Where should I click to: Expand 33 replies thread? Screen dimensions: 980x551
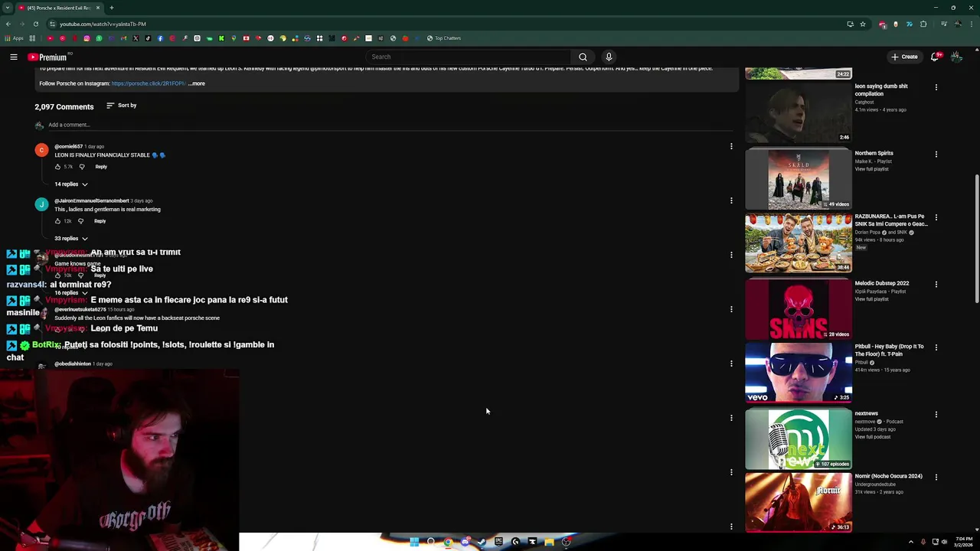[x=71, y=239]
